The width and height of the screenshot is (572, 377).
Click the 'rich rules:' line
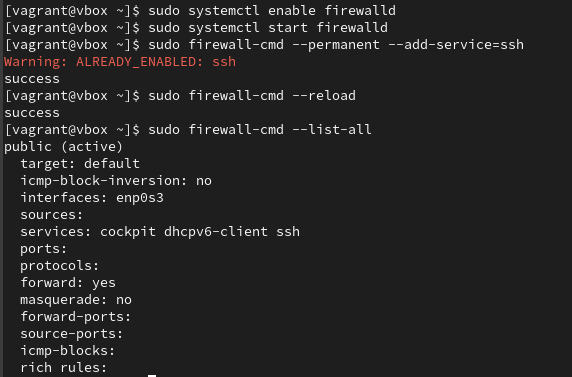63,368
